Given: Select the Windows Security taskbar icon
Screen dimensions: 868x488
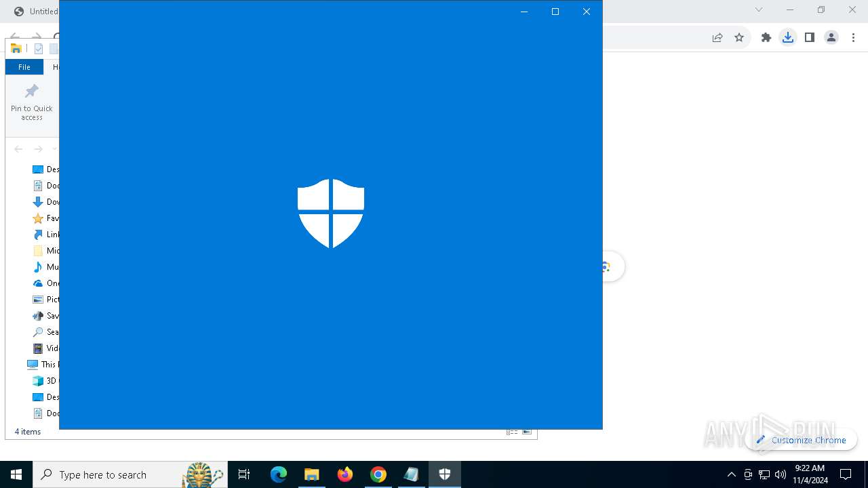Looking at the screenshot, I should coord(445,474).
